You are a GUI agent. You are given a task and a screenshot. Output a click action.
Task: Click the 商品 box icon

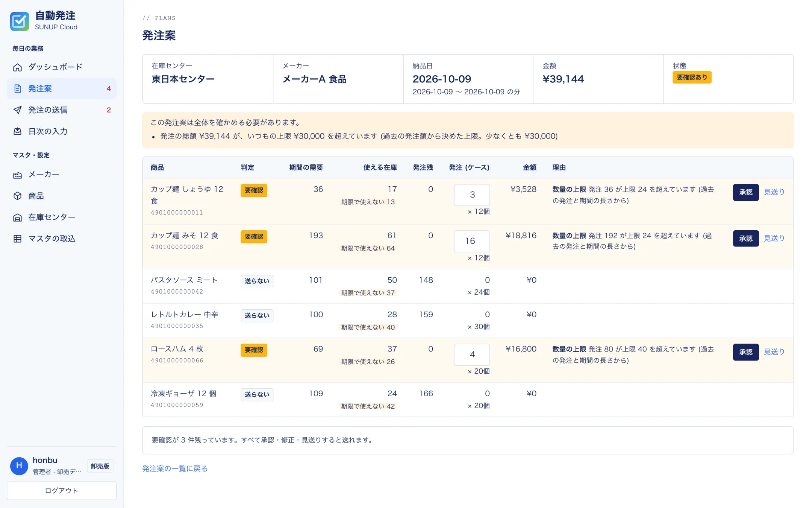17,196
